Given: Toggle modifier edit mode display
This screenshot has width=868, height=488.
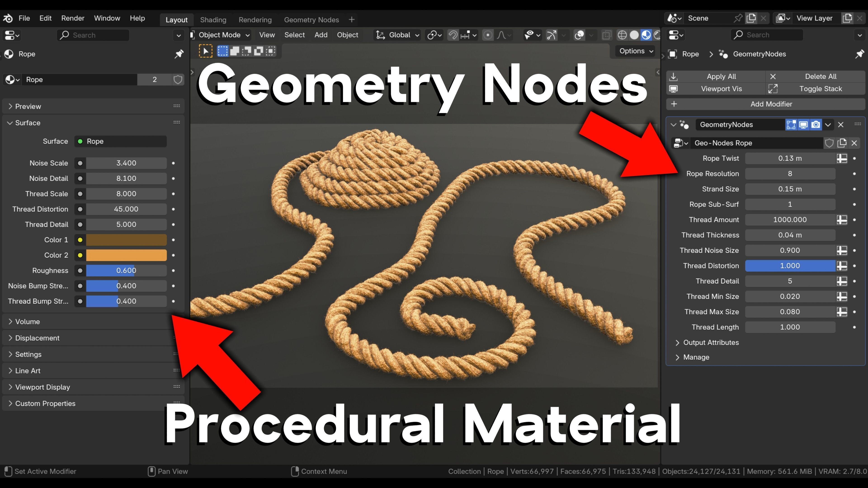Looking at the screenshot, I should [x=791, y=125].
